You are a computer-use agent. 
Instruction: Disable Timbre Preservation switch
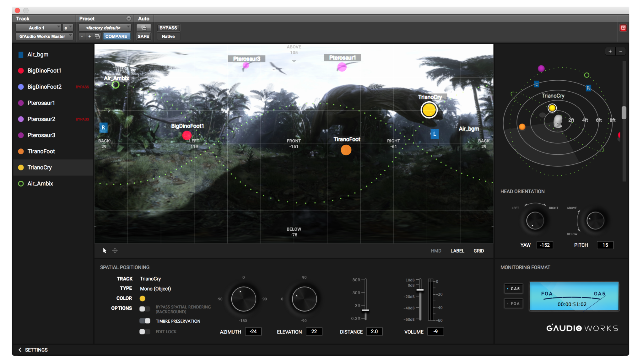point(145,321)
